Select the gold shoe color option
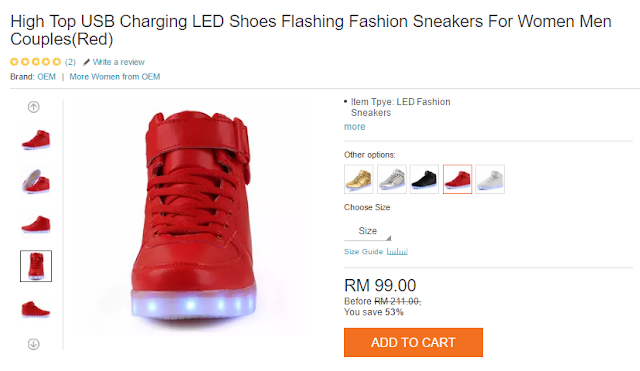640x371 pixels. [359, 179]
